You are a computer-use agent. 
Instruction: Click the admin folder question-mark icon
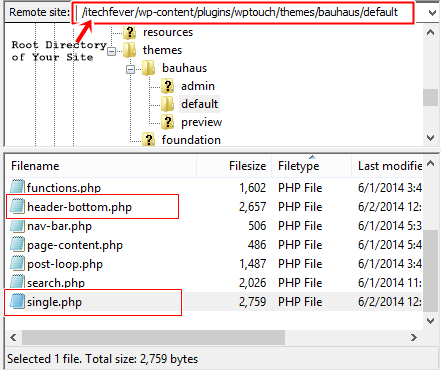[168, 86]
